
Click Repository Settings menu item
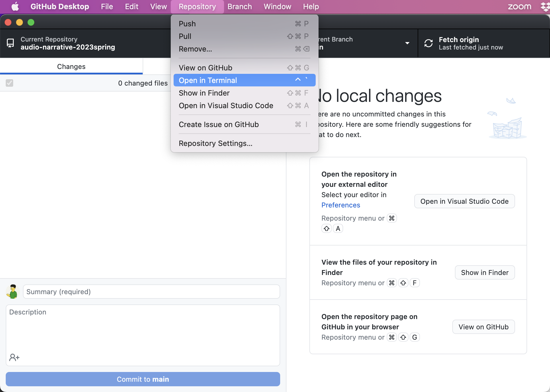(x=215, y=143)
